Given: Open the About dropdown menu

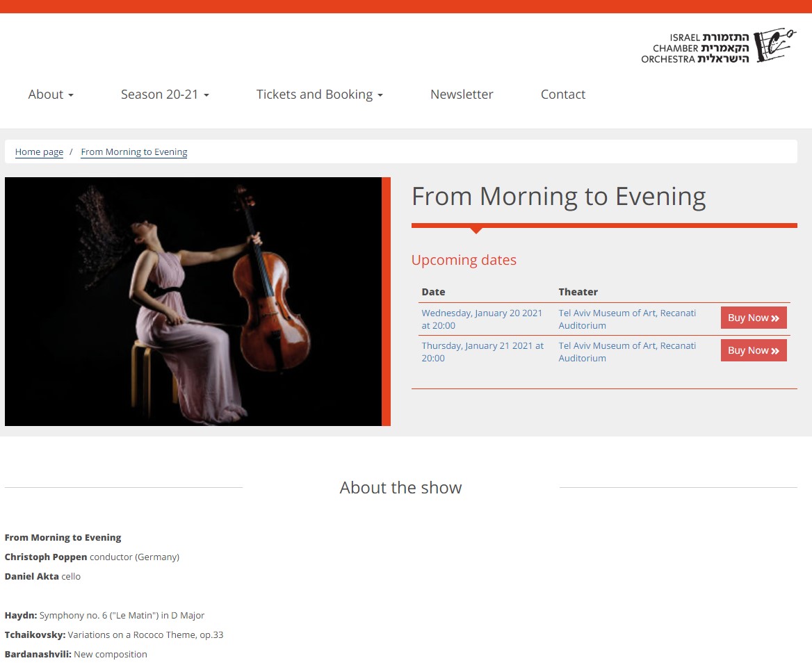Looking at the screenshot, I should point(51,95).
